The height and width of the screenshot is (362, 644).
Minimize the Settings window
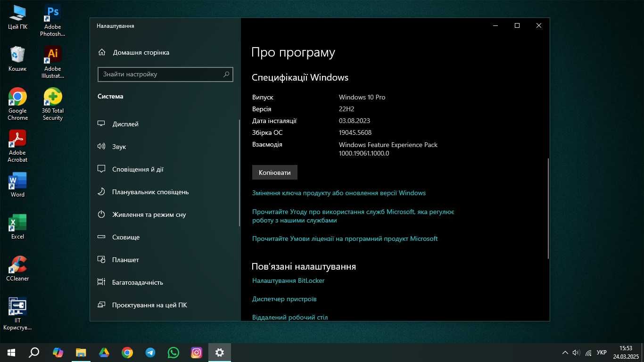pos(495,25)
